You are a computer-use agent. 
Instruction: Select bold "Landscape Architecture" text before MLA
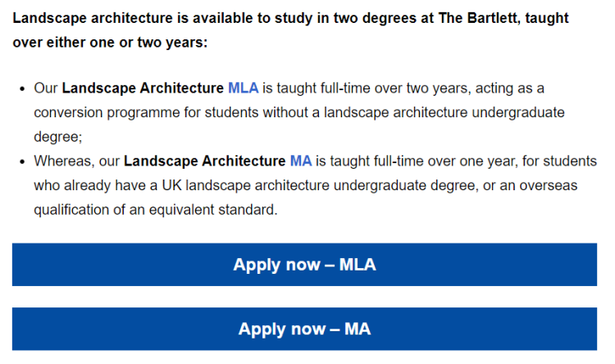point(143,88)
